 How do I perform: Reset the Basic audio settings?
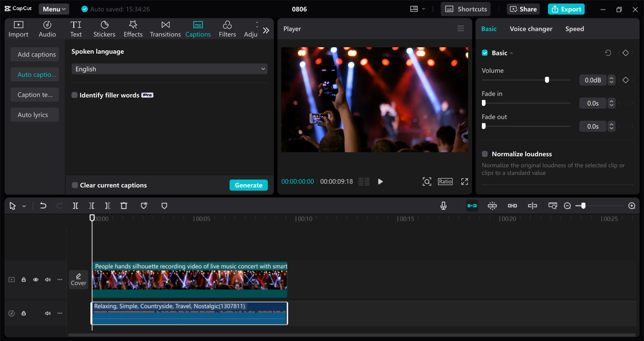608,53
